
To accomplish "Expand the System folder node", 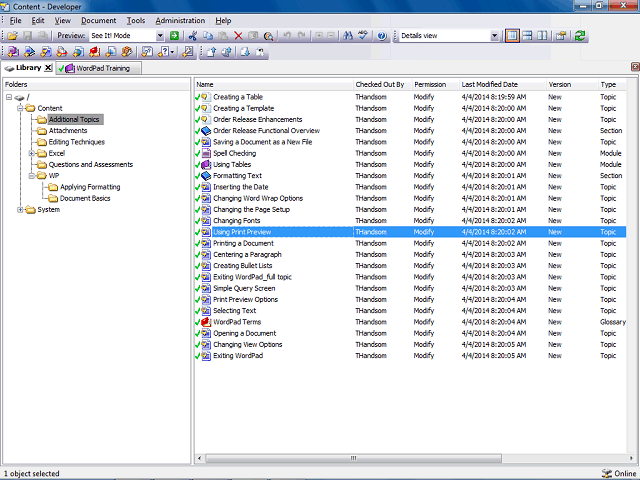I will 20,210.
